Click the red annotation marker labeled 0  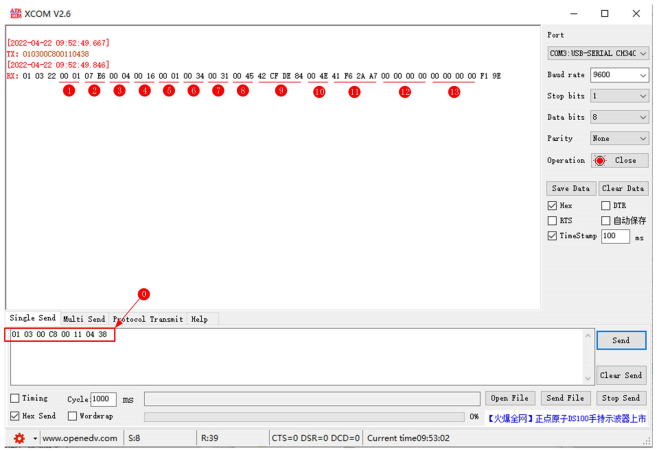tap(143, 294)
